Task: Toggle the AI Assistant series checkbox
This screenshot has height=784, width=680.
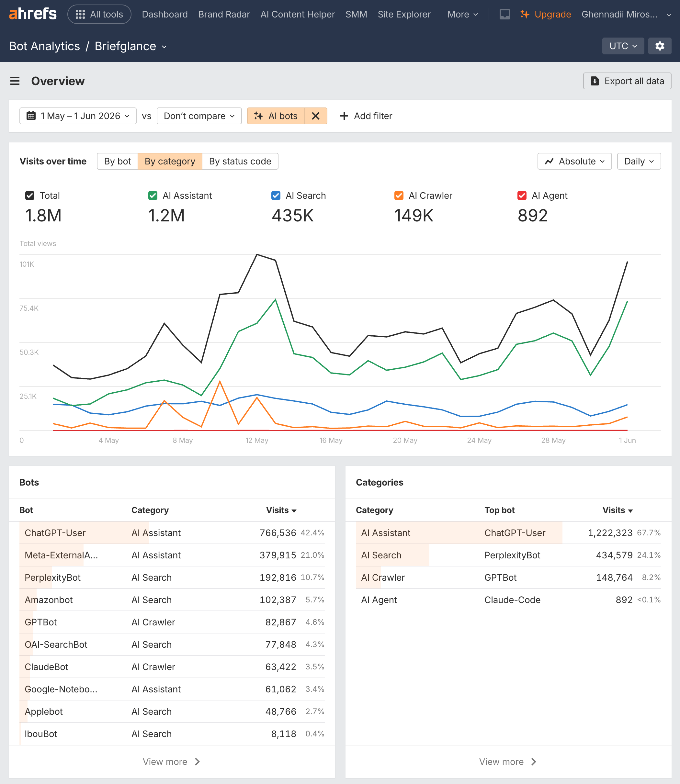Action: point(153,195)
